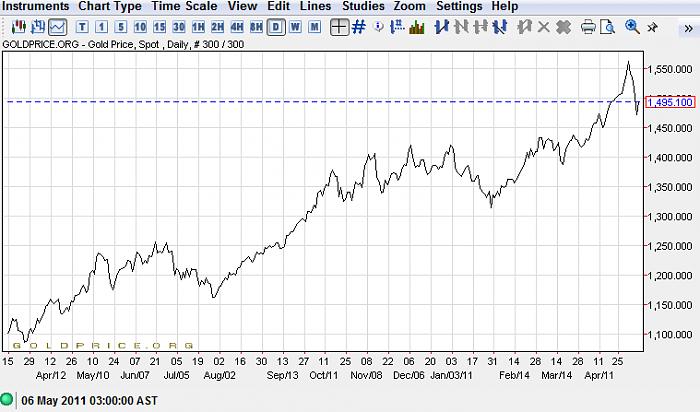Image resolution: width=700 pixels, height=412 pixels.
Task: Select the W weekly time scale button
Action: (296, 27)
